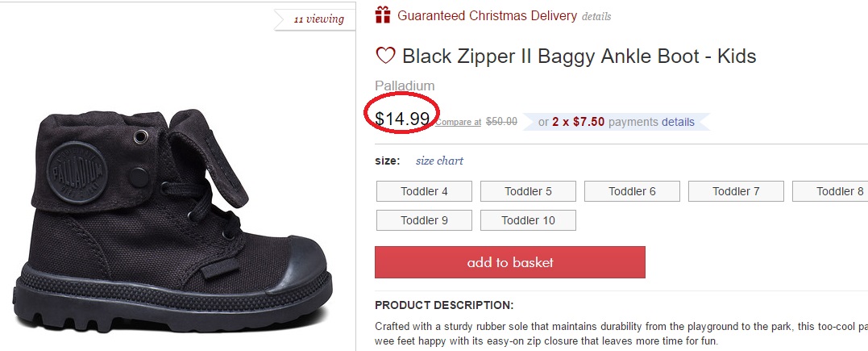Image resolution: width=868 pixels, height=351 pixels.
Task: Click the Palladium brand name
Action: point(405,86)
